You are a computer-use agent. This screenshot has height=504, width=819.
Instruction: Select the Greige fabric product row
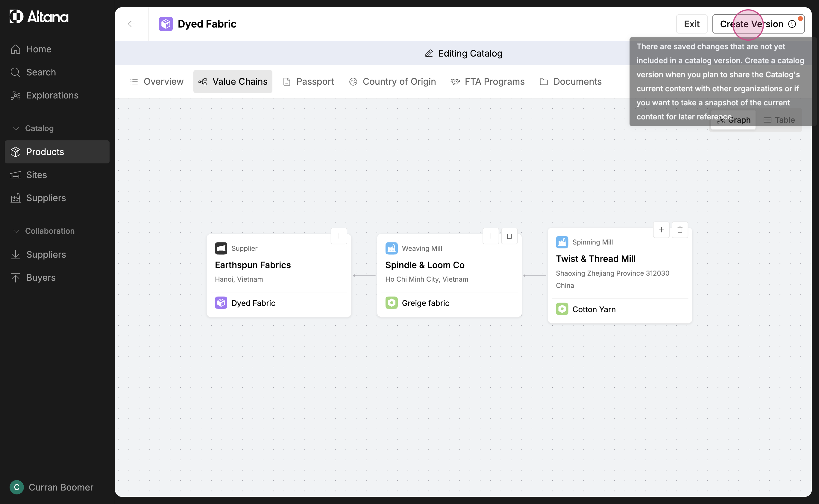425,303
